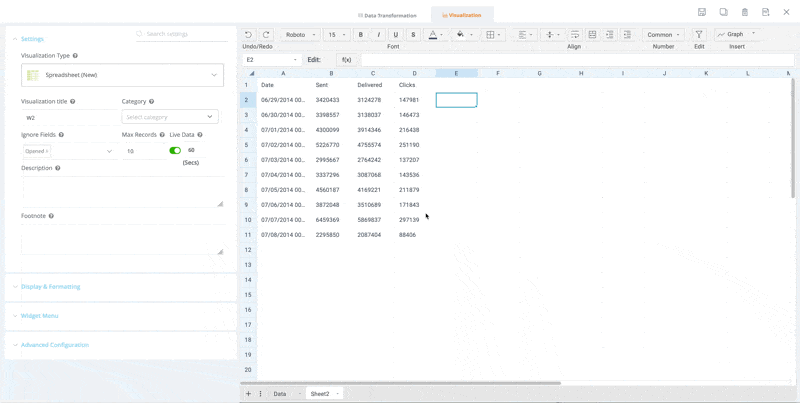
Task: Click the Redo arrow icon
Action: pos(266,35)
